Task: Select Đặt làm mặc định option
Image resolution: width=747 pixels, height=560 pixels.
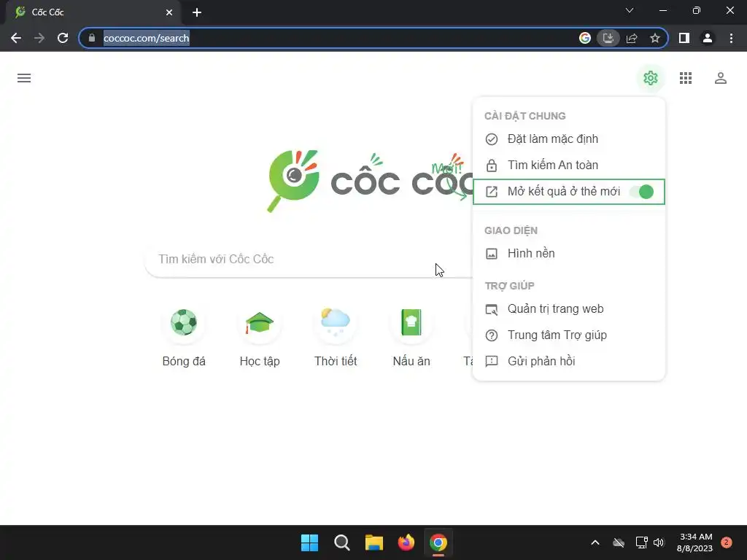Action: (569, 139)
